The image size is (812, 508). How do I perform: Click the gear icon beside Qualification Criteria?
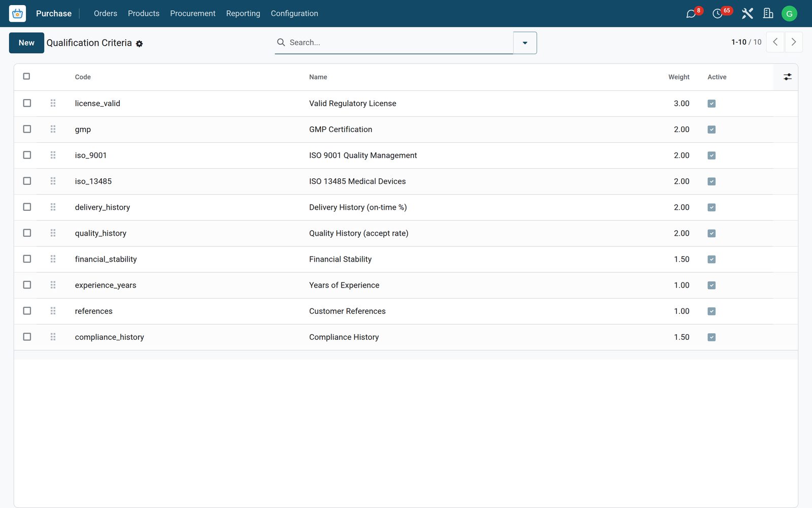139,44
